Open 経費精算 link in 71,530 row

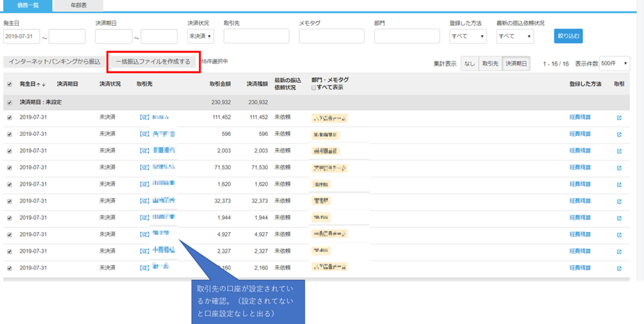click(x=580, y=168)
